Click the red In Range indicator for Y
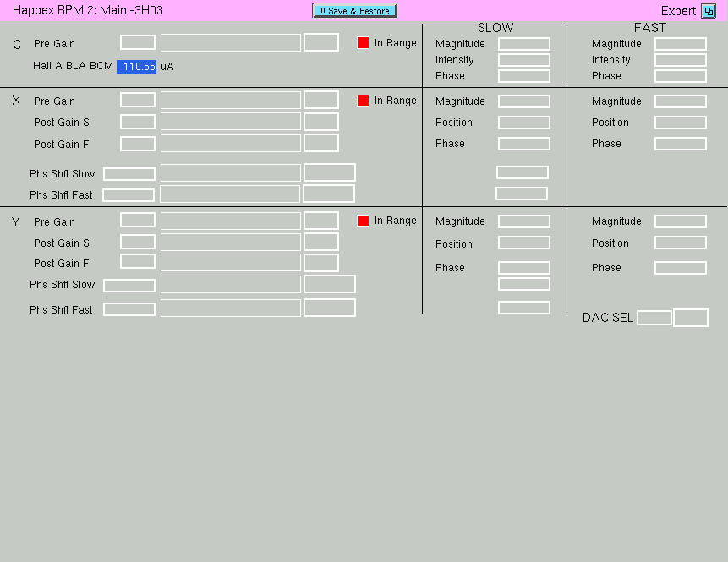Image resolution: width=728 pixels, height=562 pixels. [x=363, y=221]
